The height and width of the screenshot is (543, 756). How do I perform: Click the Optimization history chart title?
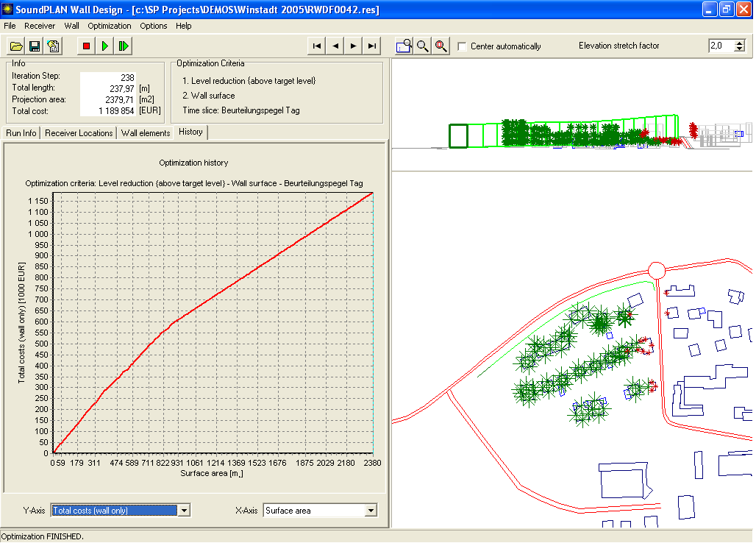click(193, 163)
